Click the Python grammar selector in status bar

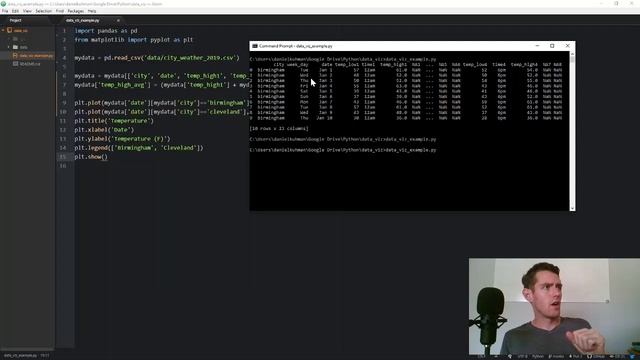538,356
